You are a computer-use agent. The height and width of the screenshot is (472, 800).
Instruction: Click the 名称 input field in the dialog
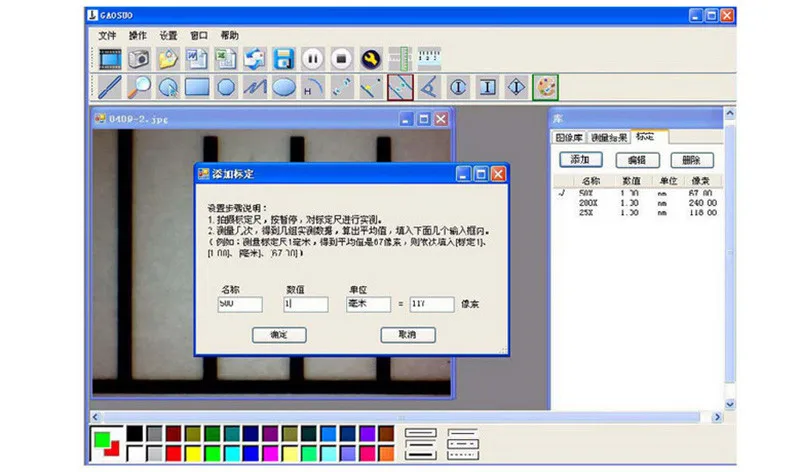point(240,304)
